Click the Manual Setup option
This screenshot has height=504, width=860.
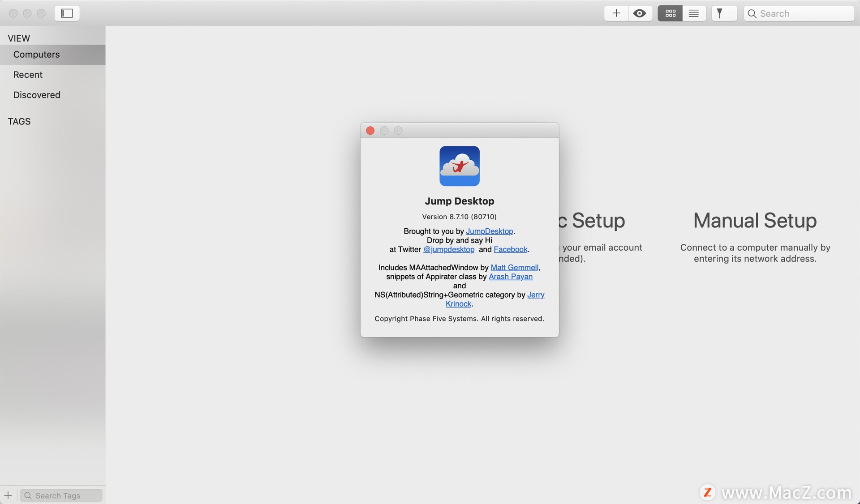754,218
